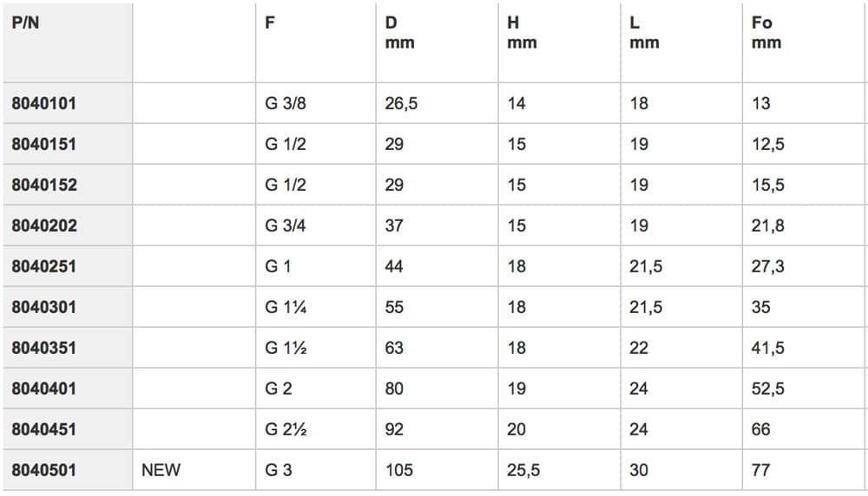
Task: Click the P/N column header
Action: pyautogui.click(x=25, y=23)
